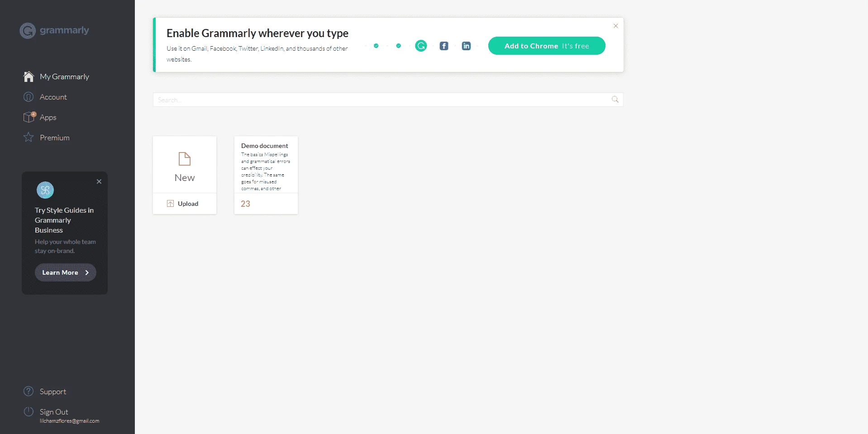Click the New document page icon
Viewport: 868px width, 434px height.
click(x=185, y=159)
